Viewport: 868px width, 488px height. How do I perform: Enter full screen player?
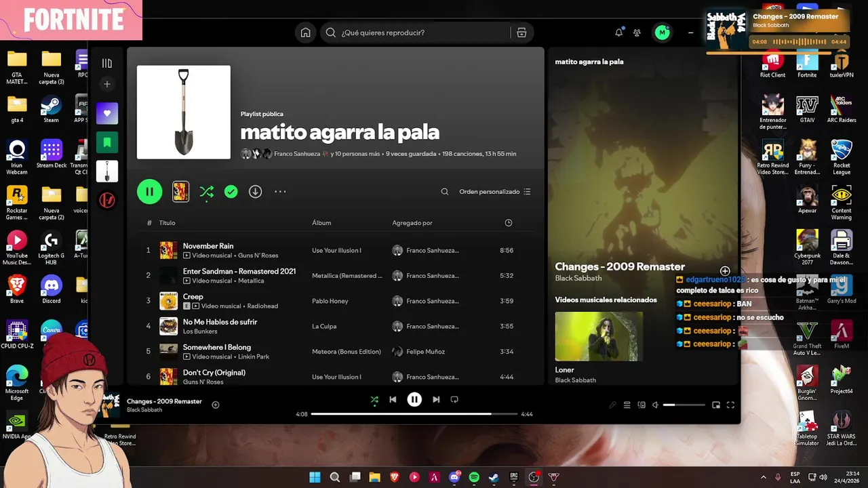coord(730,405)
